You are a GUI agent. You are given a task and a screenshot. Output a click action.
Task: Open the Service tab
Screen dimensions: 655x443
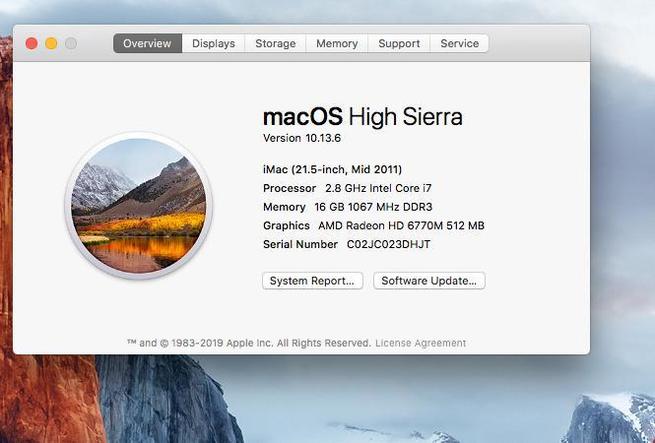(x=459, y=44)
